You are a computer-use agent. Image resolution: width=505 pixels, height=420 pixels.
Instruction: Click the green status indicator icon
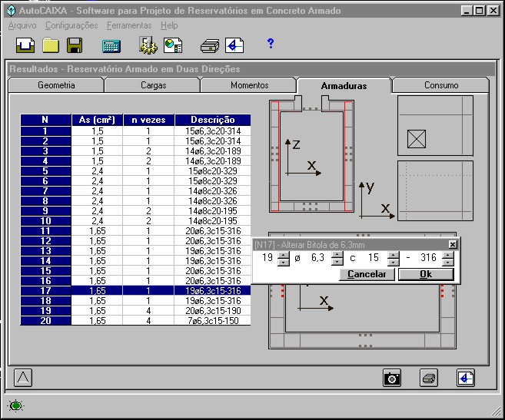16,406
